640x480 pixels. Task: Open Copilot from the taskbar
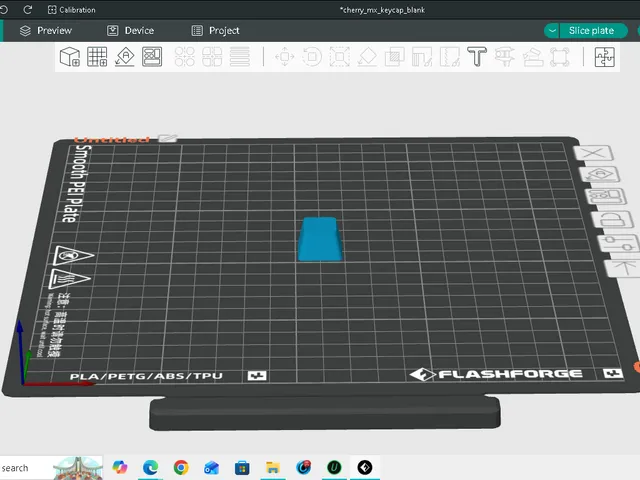[120, 467]
